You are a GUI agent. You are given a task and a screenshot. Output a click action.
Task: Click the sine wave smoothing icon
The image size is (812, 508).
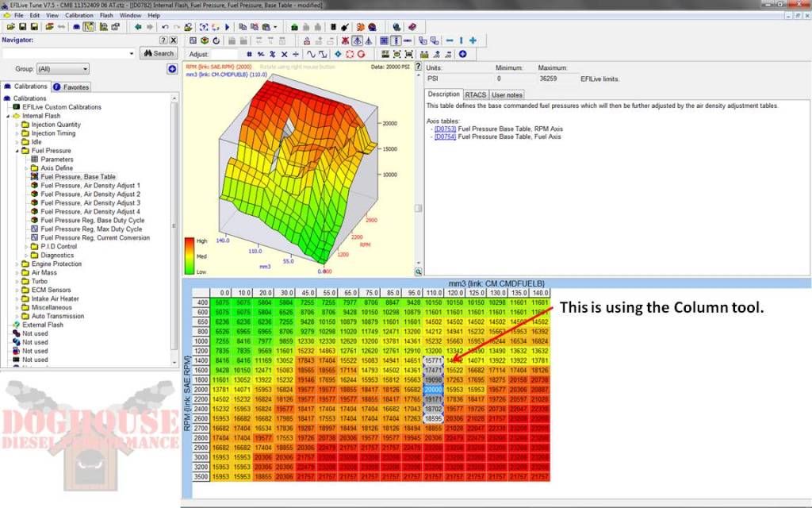pyautogui.click(x=311, y=54)
